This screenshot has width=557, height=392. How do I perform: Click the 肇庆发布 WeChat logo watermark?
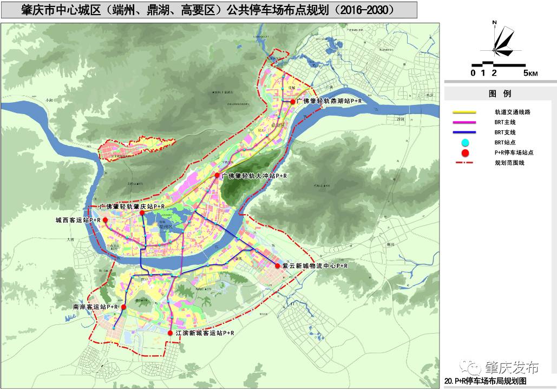(x=498, y=368)
